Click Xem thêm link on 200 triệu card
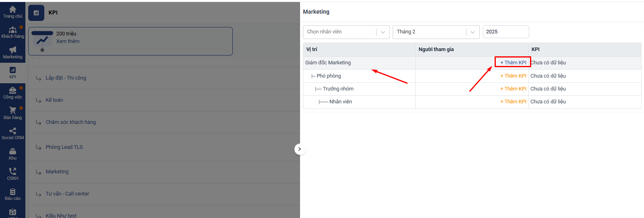 pos(68,41)
